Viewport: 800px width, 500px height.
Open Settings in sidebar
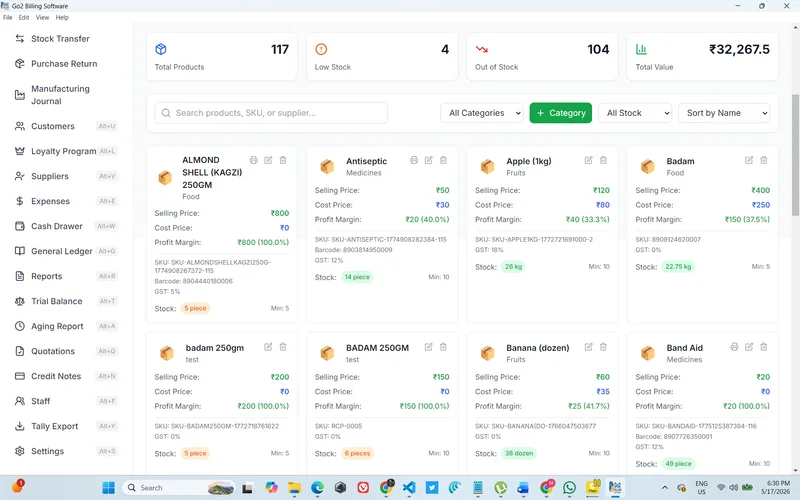66,451
